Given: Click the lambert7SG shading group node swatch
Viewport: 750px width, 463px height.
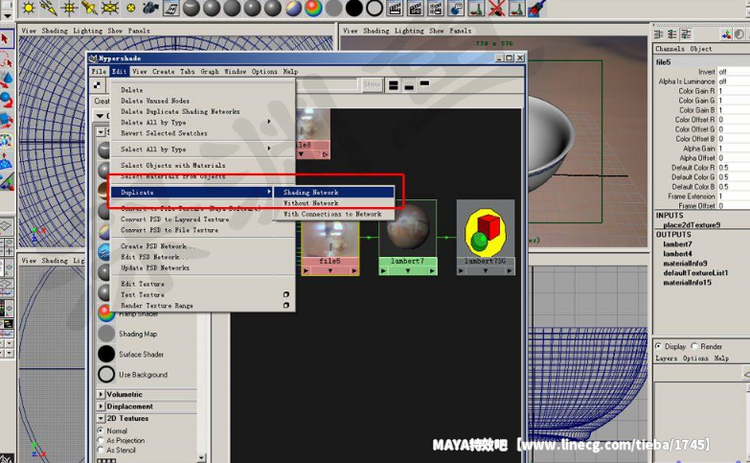Looking at the screenshot, I should click(x=485, y=228).
